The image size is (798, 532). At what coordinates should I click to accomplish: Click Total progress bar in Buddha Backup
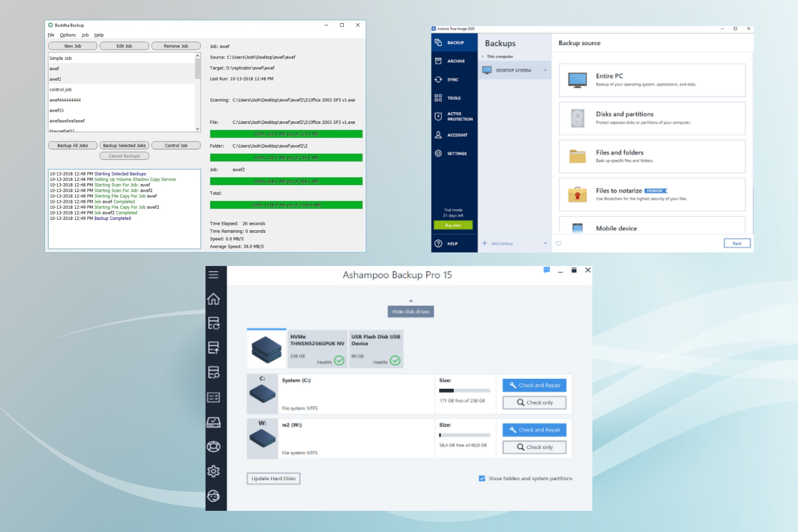click(x=286, y=205)
